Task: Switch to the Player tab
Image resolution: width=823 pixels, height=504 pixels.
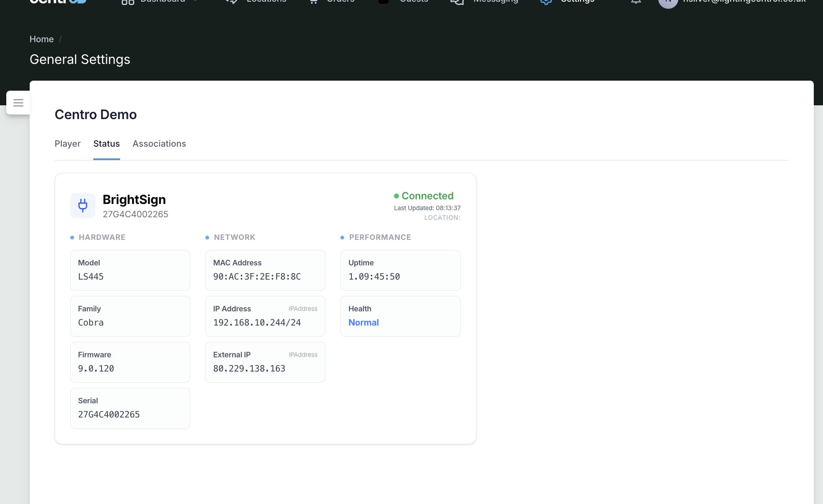Action: click(68, 144)
